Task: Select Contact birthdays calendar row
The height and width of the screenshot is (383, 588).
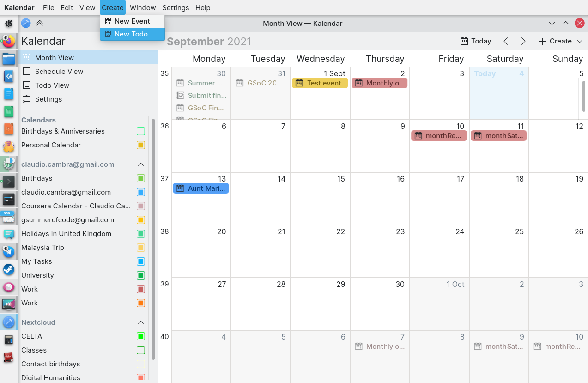Action: pyautogui.click(x=83, y=364)
